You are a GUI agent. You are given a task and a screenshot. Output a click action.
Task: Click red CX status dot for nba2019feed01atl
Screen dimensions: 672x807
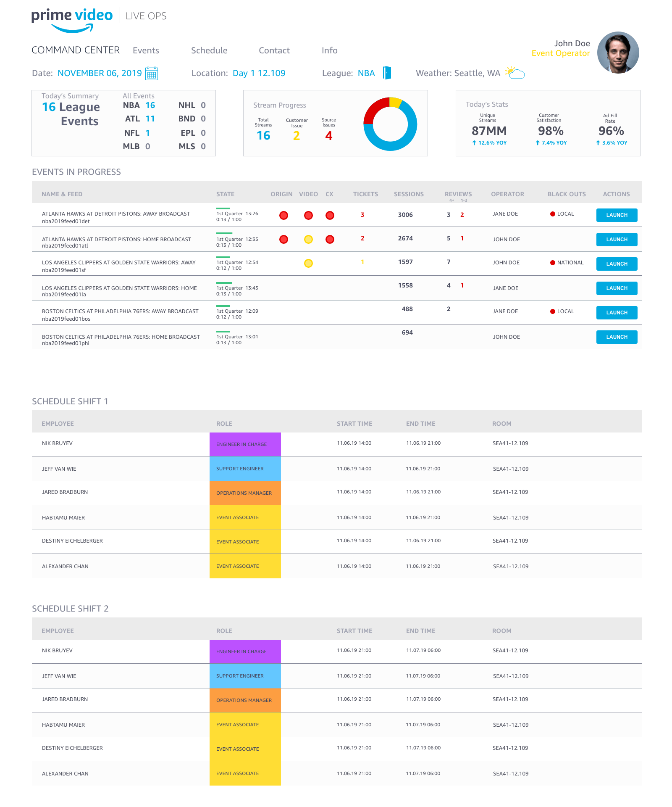[330, 240]
